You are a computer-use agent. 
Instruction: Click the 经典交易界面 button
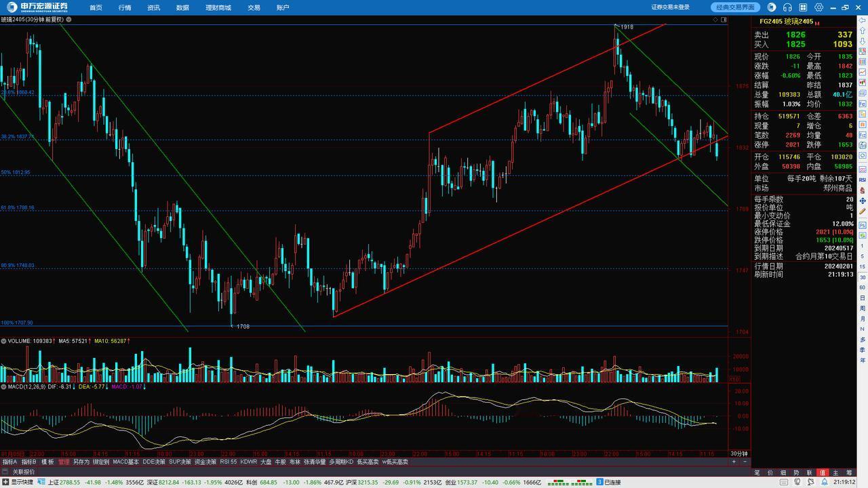pos(736,7)
